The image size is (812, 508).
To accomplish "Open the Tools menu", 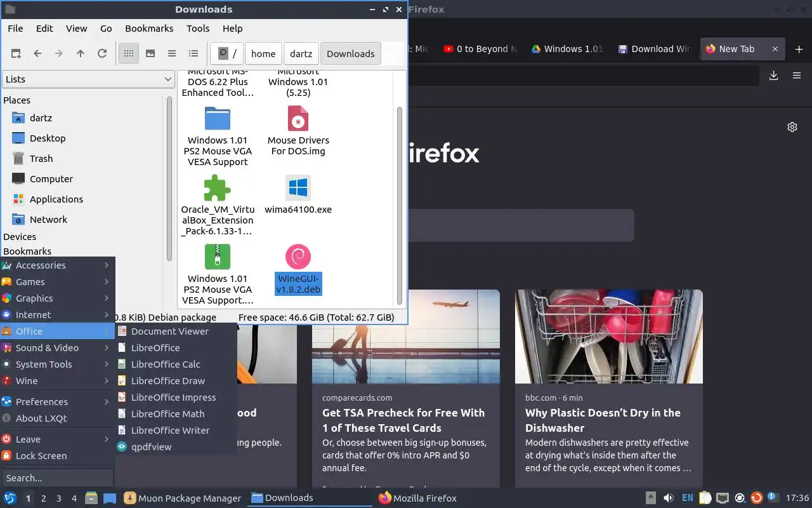I will [x=198, y=29].
